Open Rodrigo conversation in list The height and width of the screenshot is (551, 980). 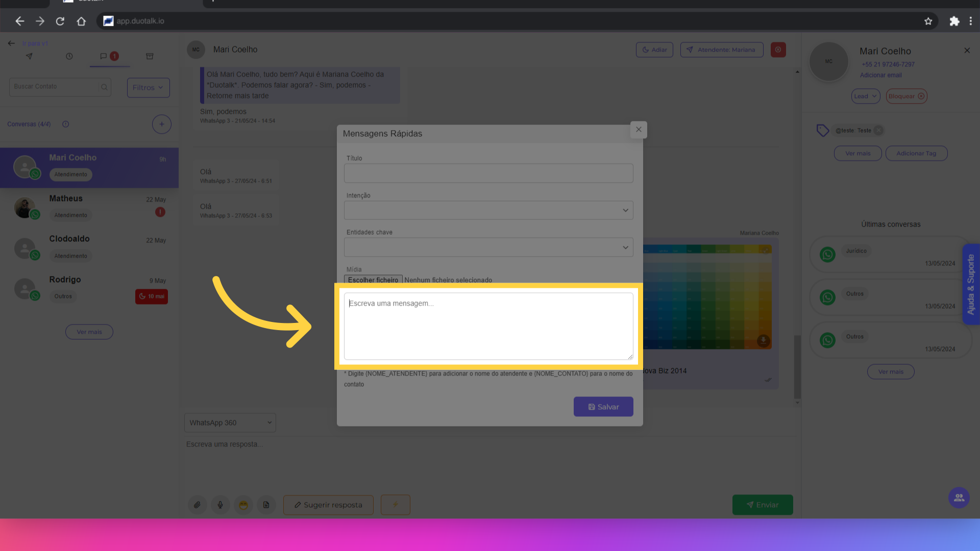point(89,288)
